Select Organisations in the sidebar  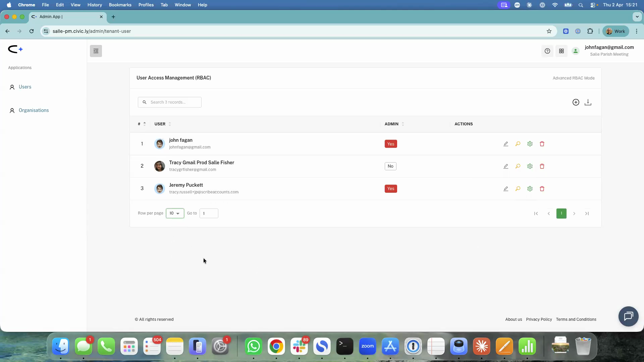34,110
